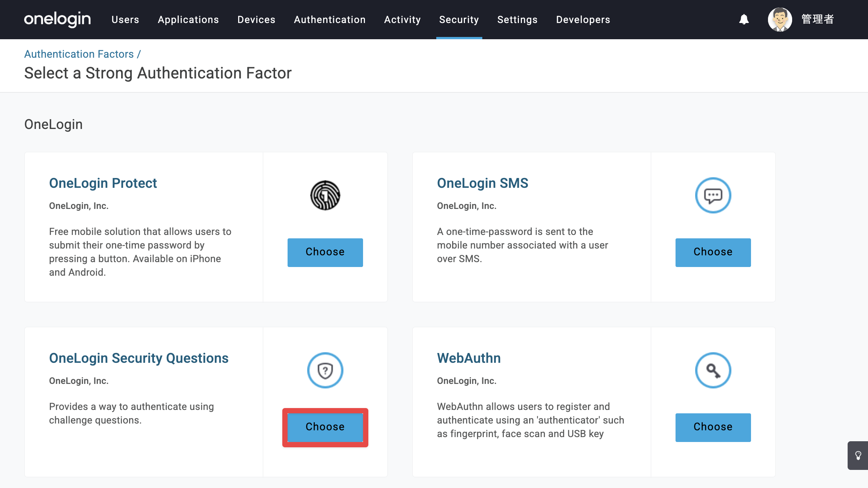Click the 'Select a Strong Authentication Factor' heading
The height and width of the screenshot is (488, 868).
pyautogui.click(x=158, y=73)
